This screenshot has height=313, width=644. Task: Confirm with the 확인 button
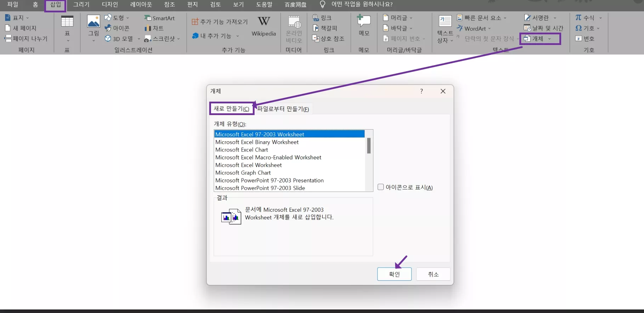click(394, 274)
